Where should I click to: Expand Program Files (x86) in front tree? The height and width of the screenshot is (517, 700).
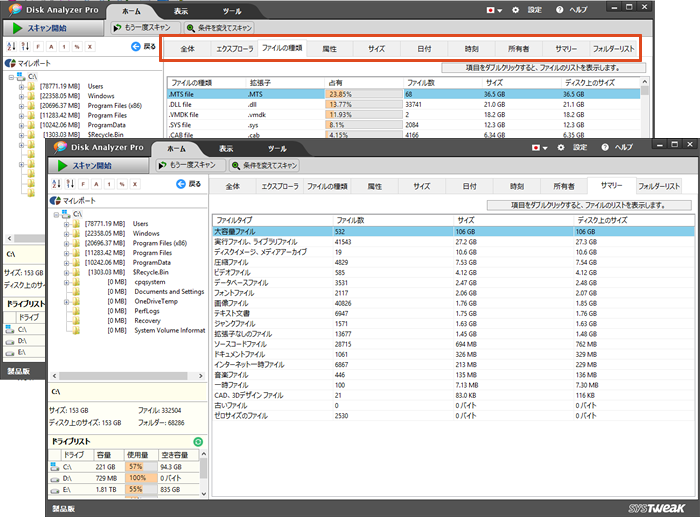66,244
